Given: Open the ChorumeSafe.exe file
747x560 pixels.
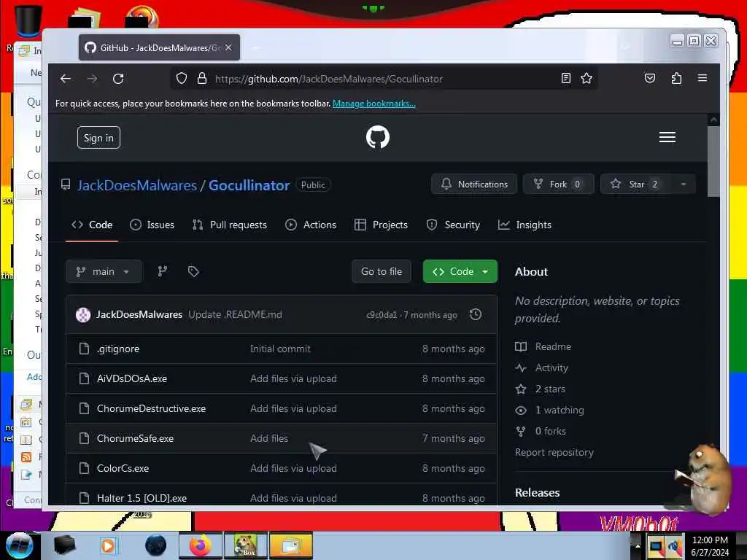Looking at the screenshot, I should [x=135, y=438].
